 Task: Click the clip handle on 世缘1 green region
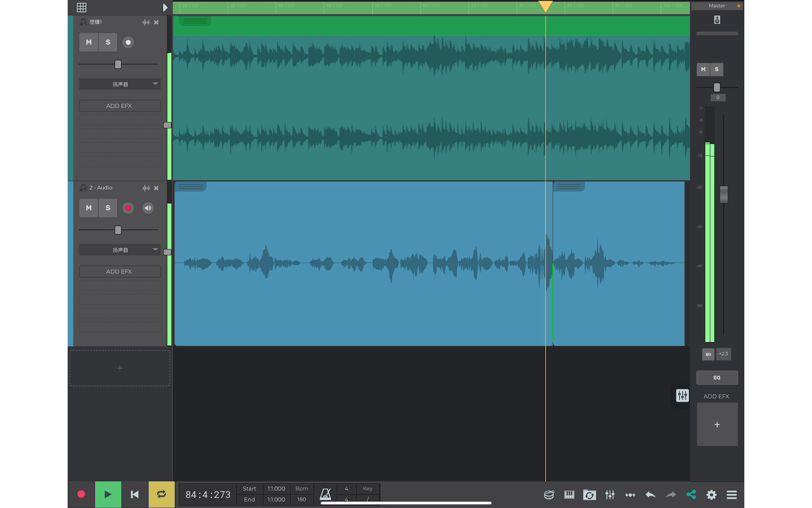pos(195,21)
